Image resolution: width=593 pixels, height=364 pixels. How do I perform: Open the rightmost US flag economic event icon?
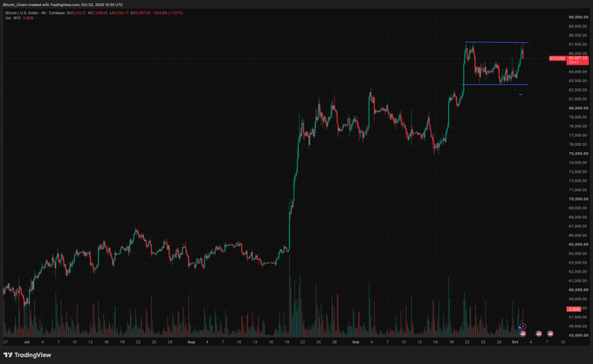click(x=550, y=333)
